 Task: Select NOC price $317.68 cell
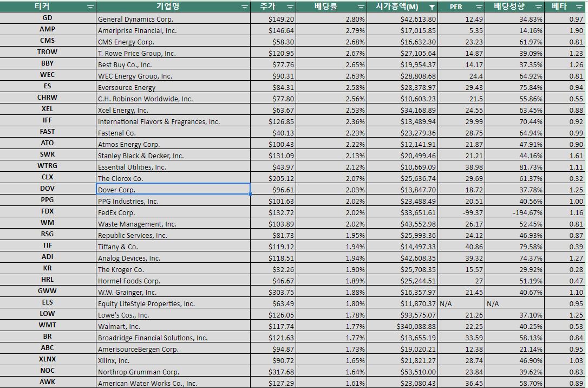[x=273, y=371]
